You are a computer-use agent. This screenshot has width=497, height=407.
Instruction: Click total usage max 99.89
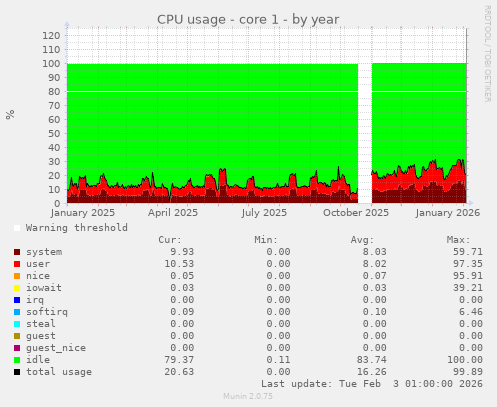468,372
